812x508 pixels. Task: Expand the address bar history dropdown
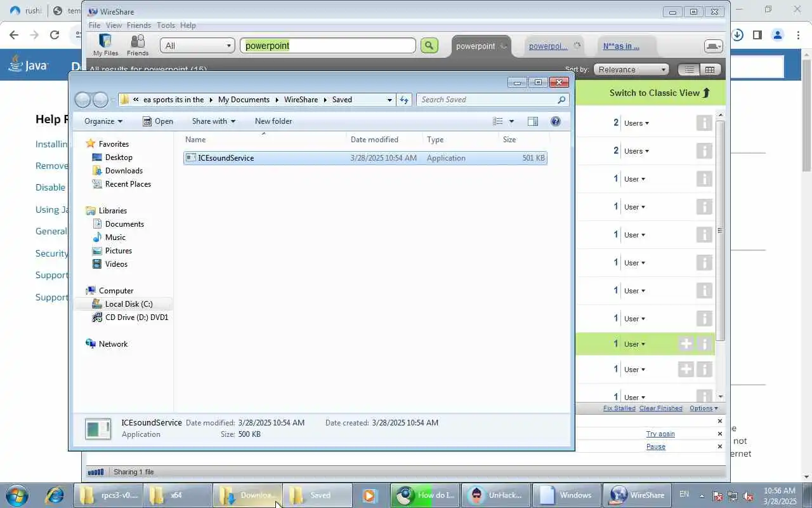[x=390, y=100]
